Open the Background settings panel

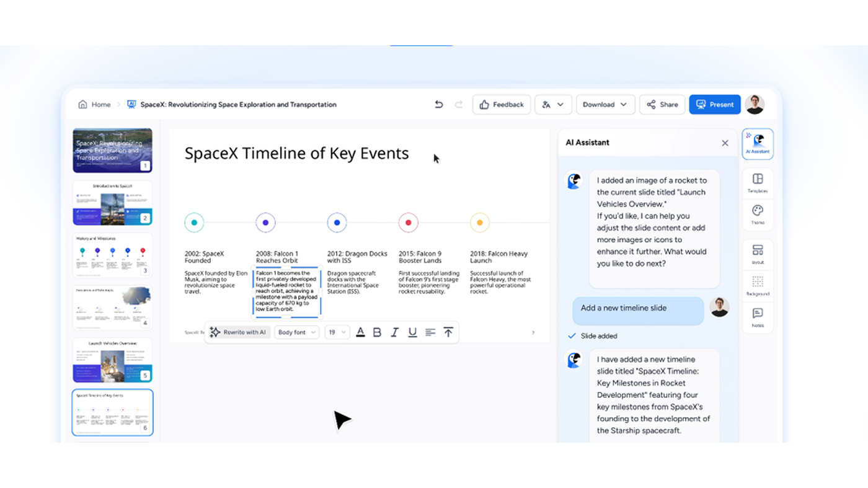point(758,286)
